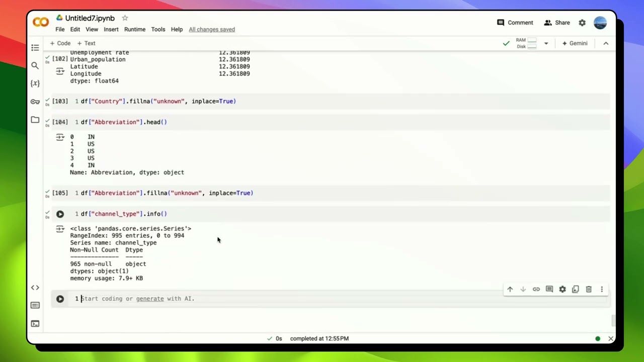Screen dimensions: 644x362
Task: Click the RAM and Disk usage indicator
Action: coord(526,43)
